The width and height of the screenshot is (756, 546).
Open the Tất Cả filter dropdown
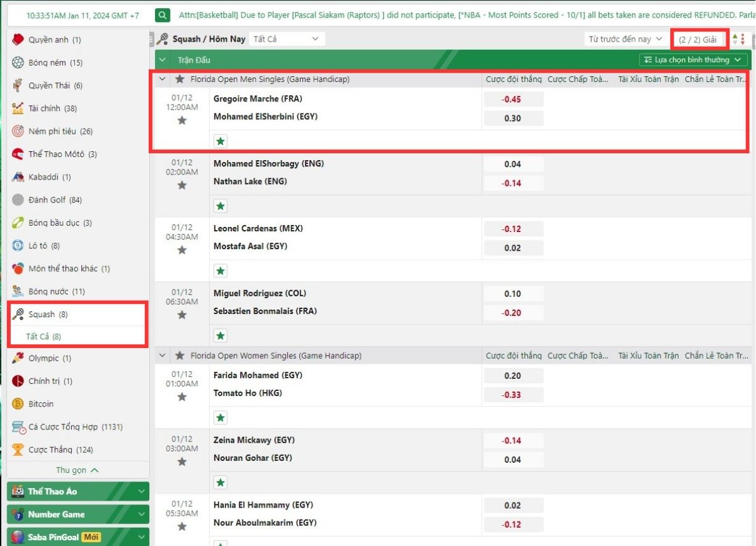(287, 39)
